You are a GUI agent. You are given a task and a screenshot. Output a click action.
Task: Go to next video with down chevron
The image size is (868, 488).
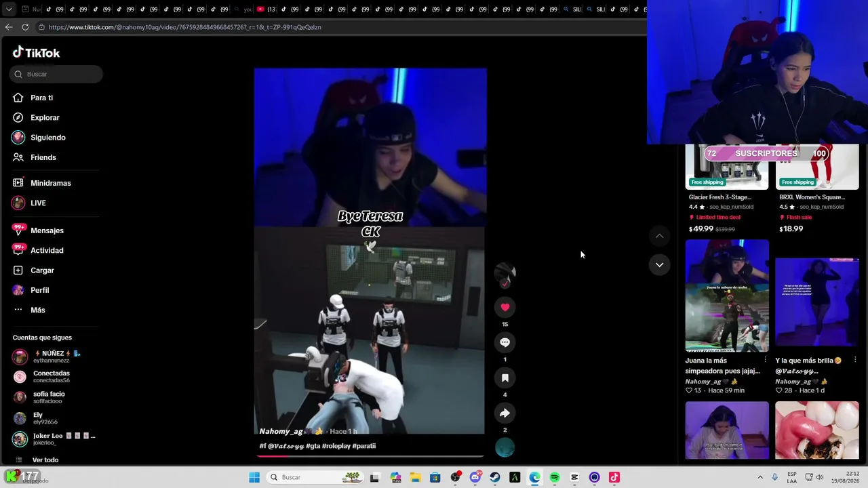coord(659,265)
